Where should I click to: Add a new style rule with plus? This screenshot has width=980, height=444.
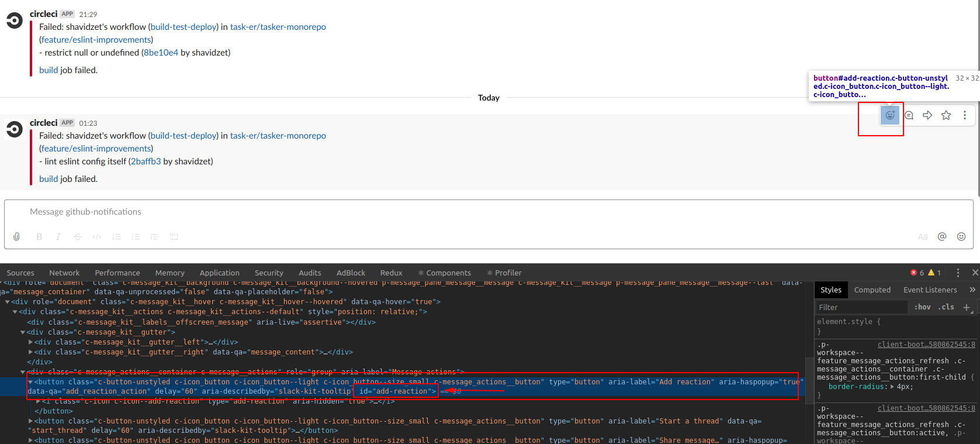tap(967, 307)
